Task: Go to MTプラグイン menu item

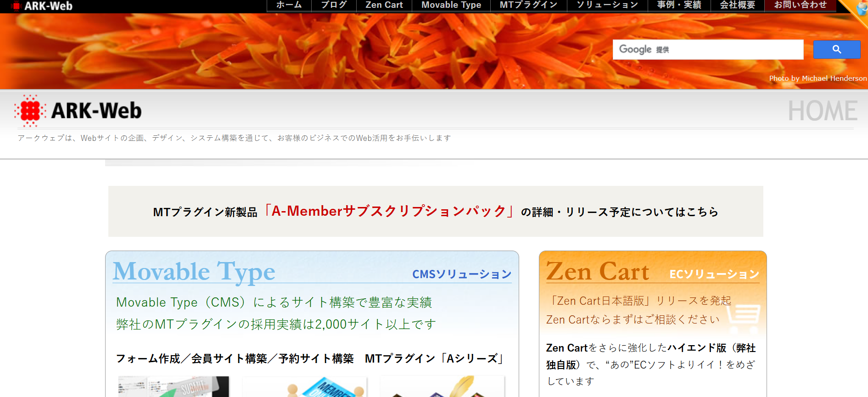Action: pos(528,5)
